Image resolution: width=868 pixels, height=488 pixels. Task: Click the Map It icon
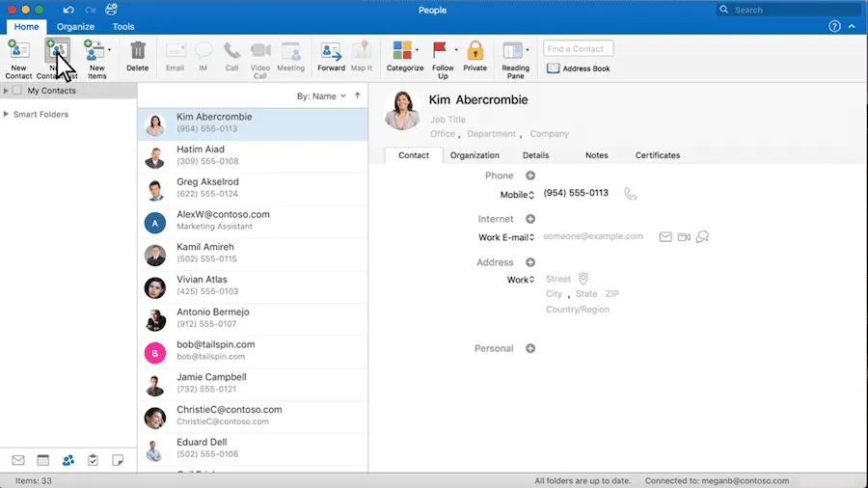click(x=362, y=56)
